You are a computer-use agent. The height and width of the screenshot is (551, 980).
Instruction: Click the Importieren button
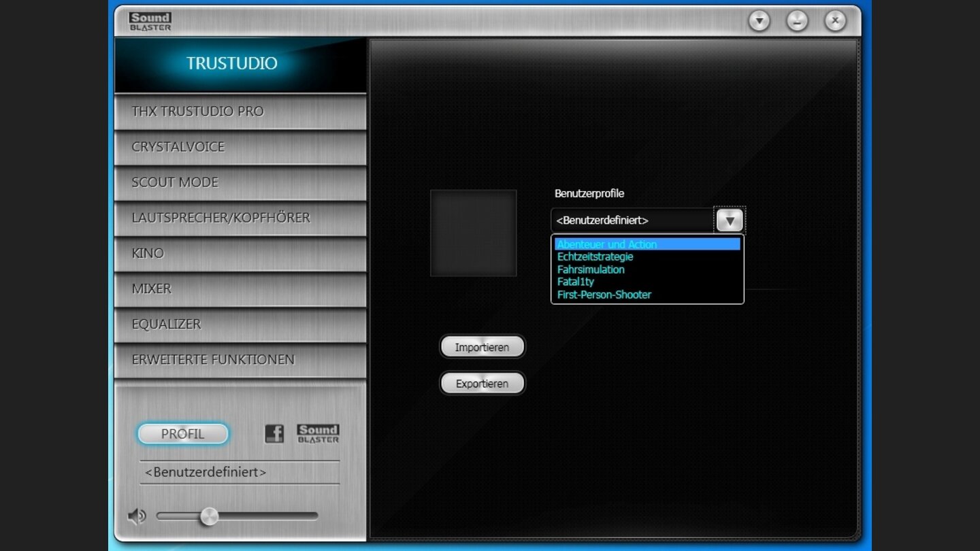[x=483, y=347]
